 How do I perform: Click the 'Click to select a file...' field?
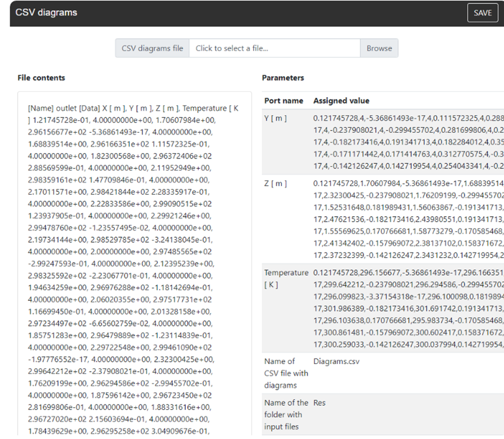click(x=274, y=48)
